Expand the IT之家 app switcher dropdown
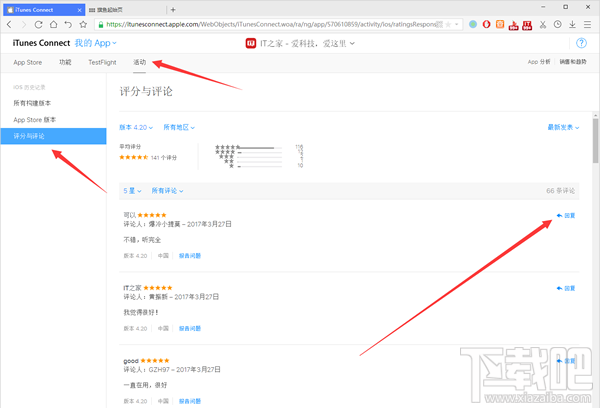600x408 pixels. click(307, 44)
